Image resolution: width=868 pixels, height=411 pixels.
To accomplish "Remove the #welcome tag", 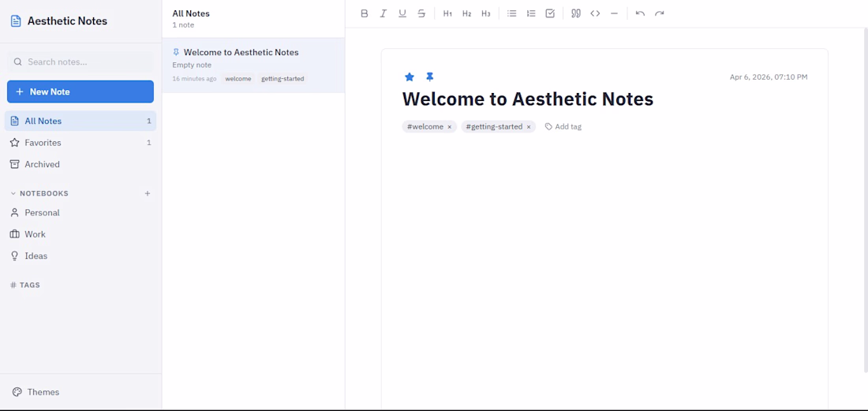I will coord(450,127).
